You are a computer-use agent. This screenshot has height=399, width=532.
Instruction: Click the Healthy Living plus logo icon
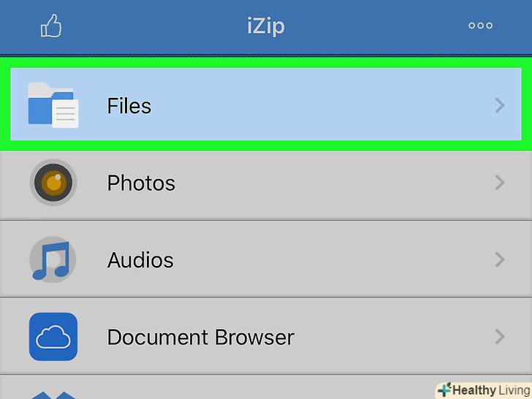(x=444, y=389)
